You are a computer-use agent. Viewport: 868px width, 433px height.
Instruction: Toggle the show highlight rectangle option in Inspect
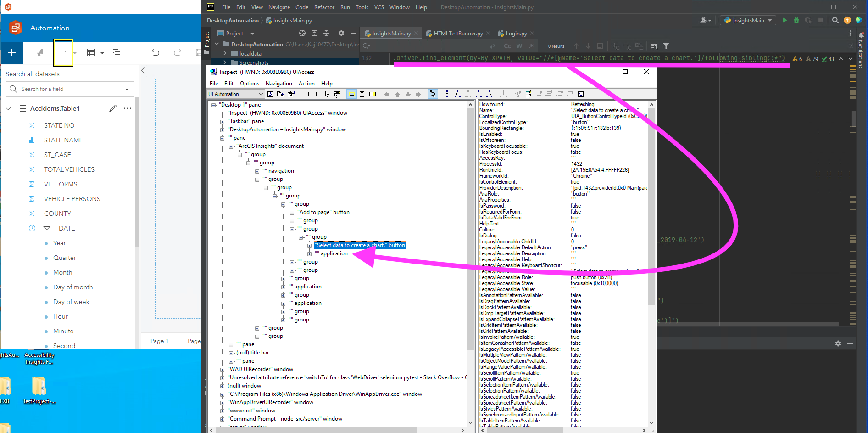tap(352, 94)
